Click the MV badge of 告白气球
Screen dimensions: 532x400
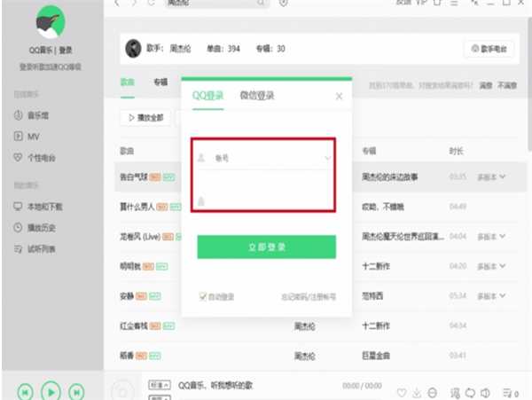click(168, 177)
